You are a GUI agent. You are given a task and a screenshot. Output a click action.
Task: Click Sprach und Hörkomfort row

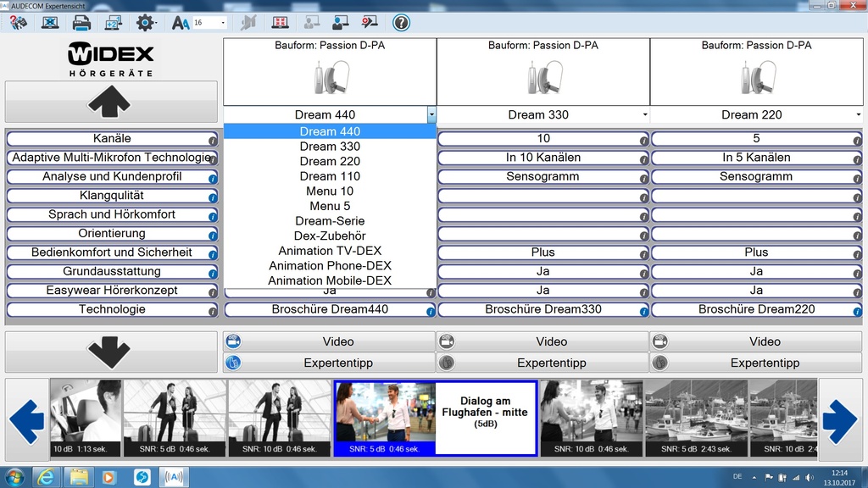pos(112,214)
